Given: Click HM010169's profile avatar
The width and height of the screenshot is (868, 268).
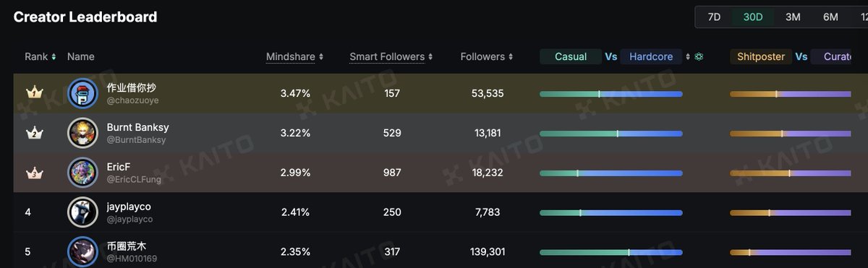Looking at the screenshot, I should click(82, 252).
